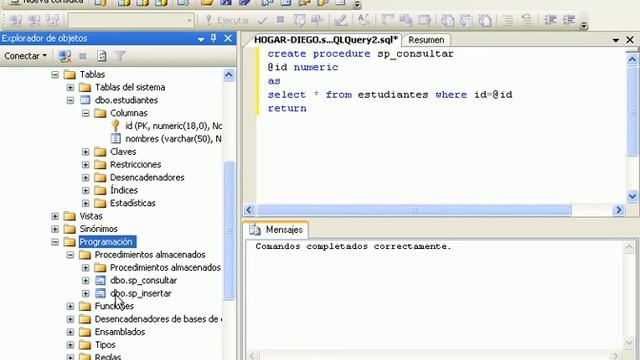Close the active query document tab
This screenshot has height=360, width=640.
(630, 40)
